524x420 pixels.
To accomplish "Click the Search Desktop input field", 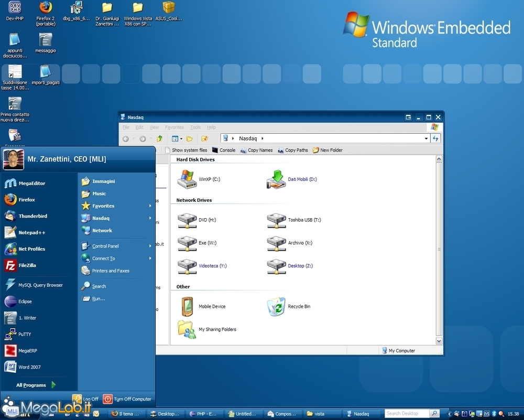I will coord(407,414).
